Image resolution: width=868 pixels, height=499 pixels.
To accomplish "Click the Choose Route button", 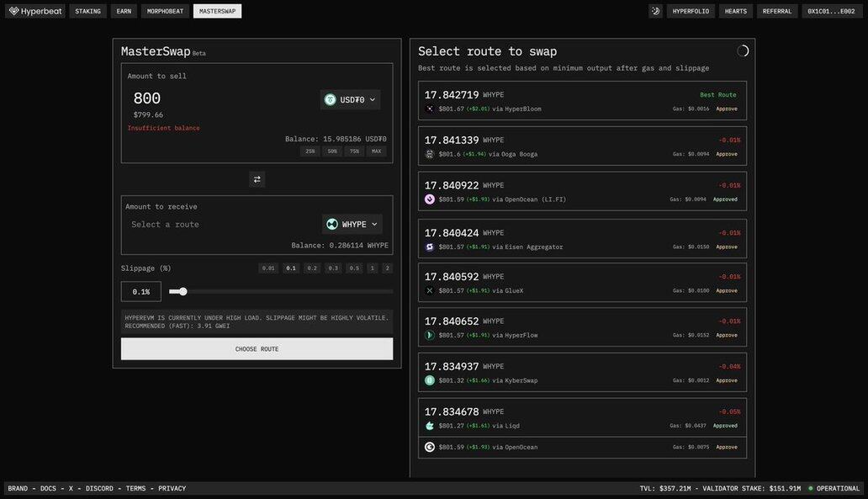I will pyautogui.click(x=257, y=349).
